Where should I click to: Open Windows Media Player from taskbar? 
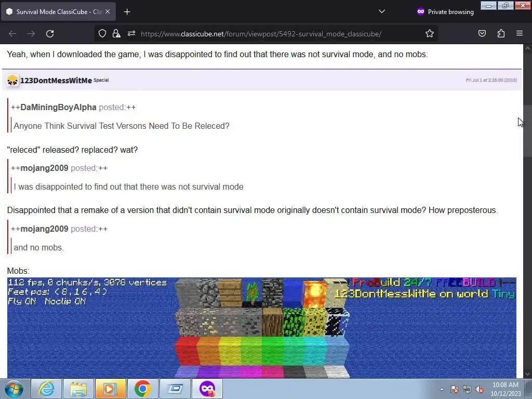tap(111, 389)
